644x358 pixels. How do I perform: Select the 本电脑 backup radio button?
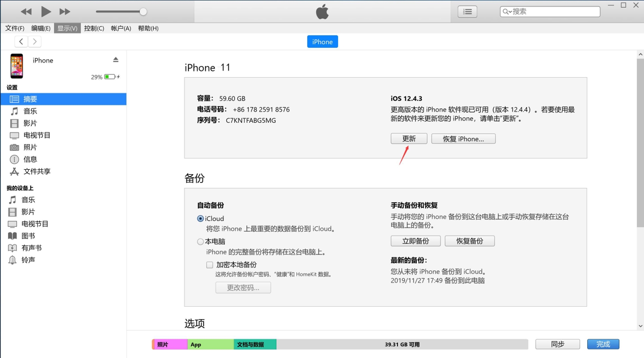click(200, 242)
